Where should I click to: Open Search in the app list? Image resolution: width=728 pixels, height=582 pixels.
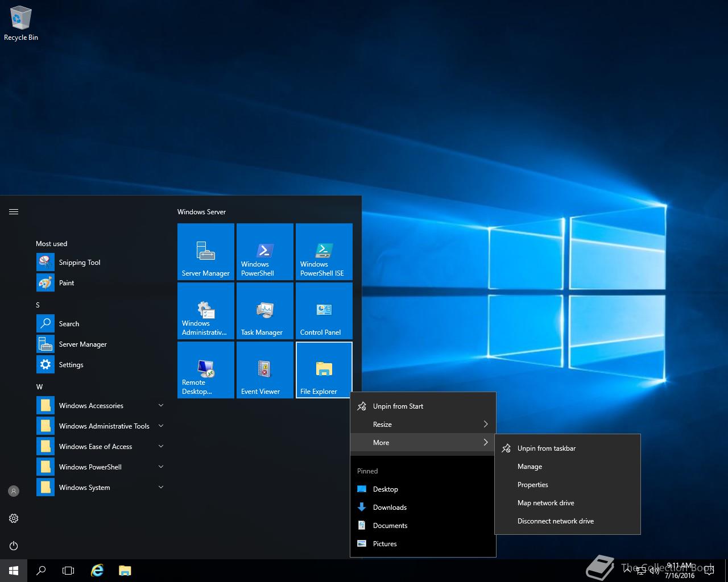point(100,324)
